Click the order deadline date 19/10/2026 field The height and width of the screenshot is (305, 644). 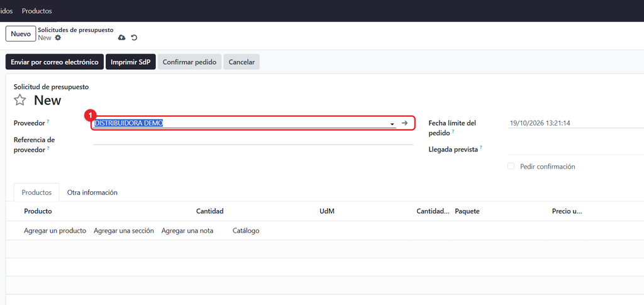pyautogui.click(x=576, y=123)
